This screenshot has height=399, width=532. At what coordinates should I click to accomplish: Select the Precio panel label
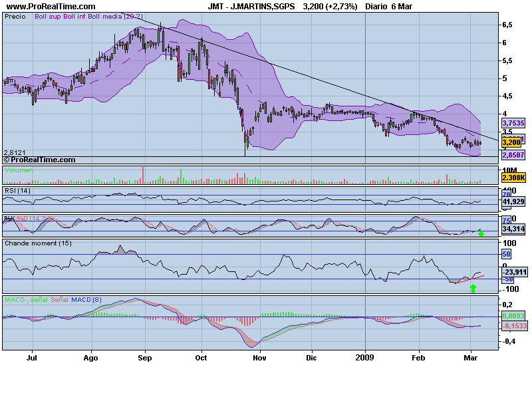click(x=15, y=17)
